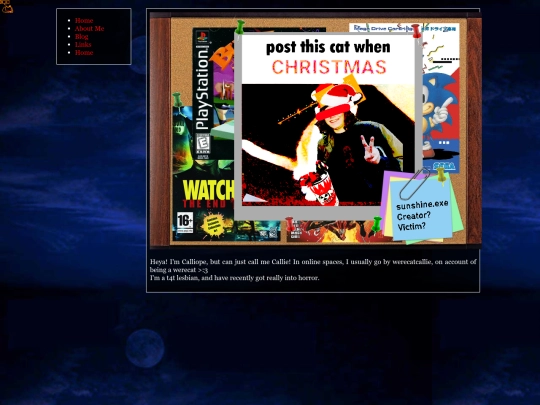Click the red pushpin on the Sonic cover
Viewport: 540px width, 405px height.
click(416, 31)
